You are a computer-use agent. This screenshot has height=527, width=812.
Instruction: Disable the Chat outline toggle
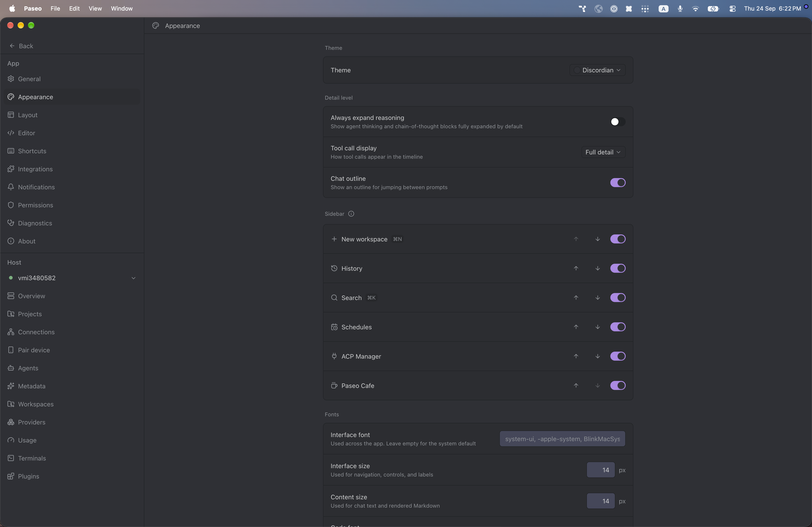[618, 183]
